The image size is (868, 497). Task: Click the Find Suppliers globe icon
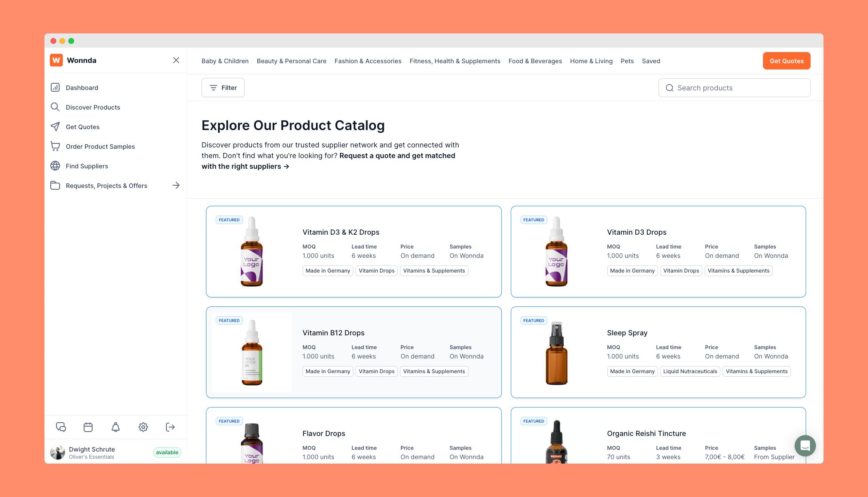coord(55,166)
